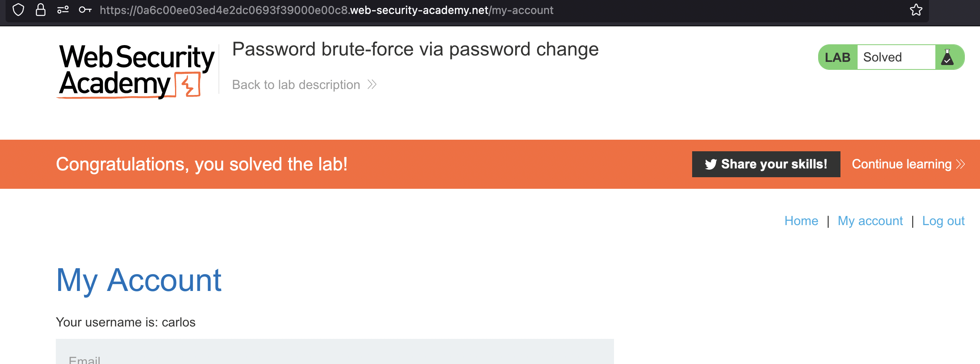This screenshot has width=980, height=364.
Task: Click the lab flask icon
Action: [x=947, y=57]
